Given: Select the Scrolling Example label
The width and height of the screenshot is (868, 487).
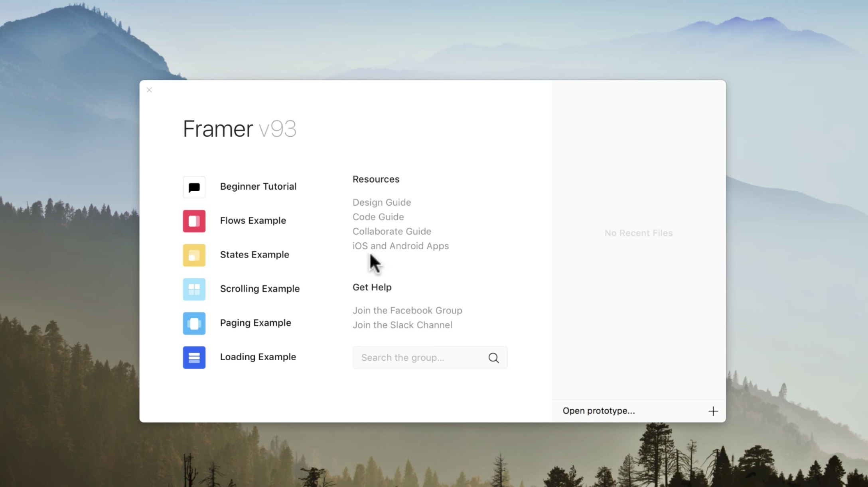Looking at the screenshot, I should click(x=260, y=289).
